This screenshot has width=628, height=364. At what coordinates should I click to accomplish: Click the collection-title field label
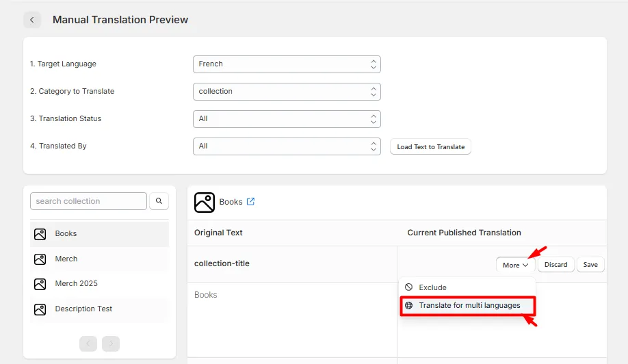tap(222, 263)
